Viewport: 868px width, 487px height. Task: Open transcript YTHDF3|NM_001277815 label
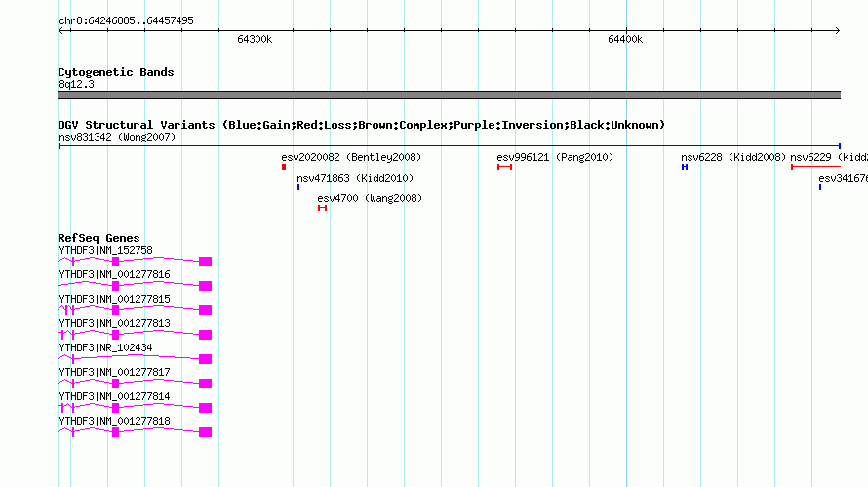click(x=114, y=300)
